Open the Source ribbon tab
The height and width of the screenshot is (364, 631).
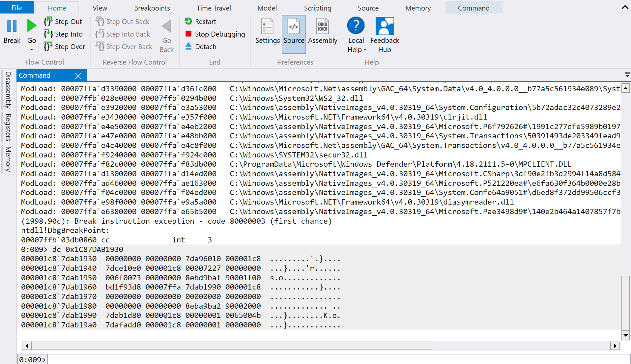[368, 8]
